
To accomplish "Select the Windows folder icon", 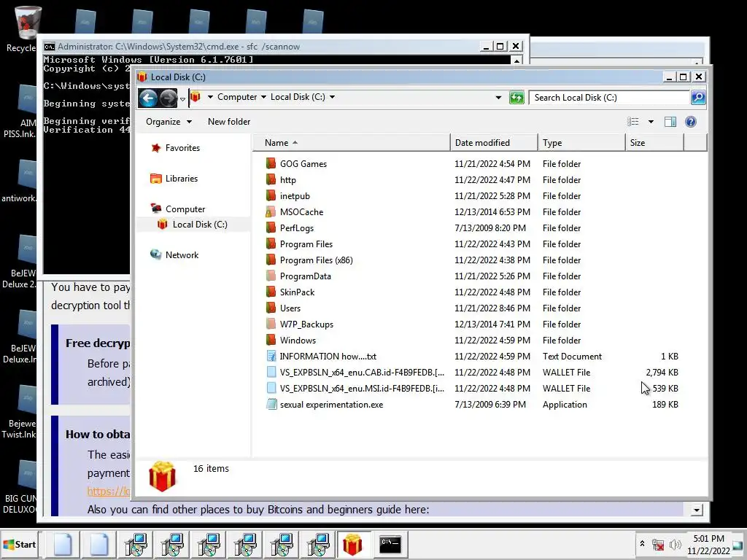I will pos(271,341).
